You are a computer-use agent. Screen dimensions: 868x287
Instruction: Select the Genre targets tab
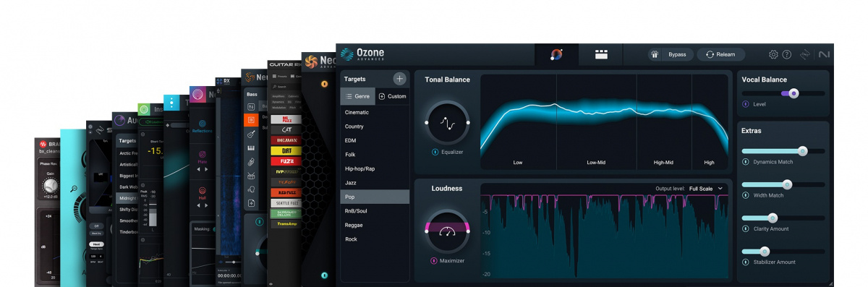(x=357, y=96)
